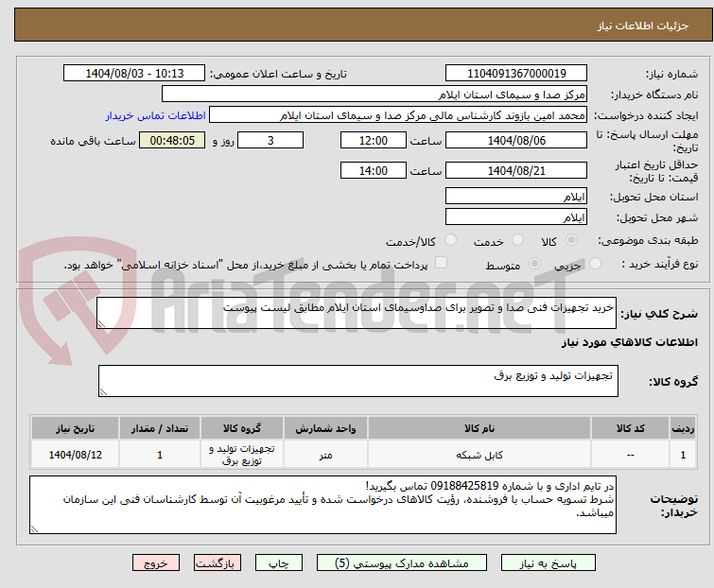
Task: Click the announcement date field 1404/08/03 - 10:13
Action: pyautogui.click(x=134, y=74)
